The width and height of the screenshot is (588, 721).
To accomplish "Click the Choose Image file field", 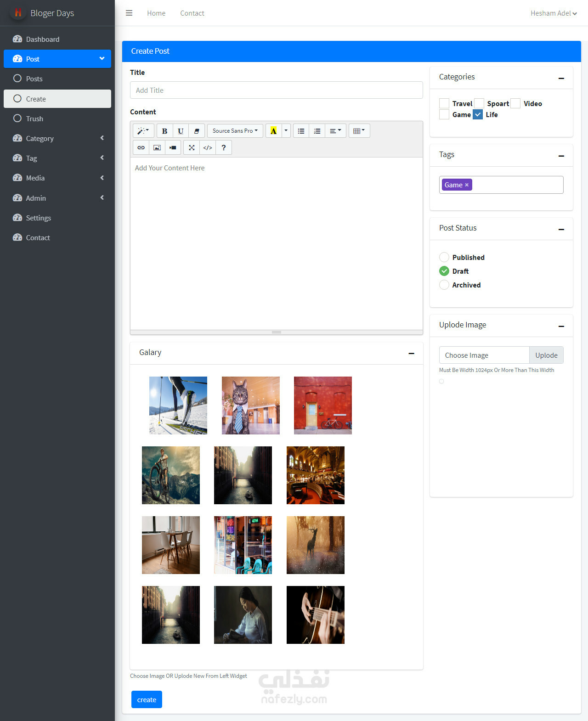I will click(x=484, y=355).
